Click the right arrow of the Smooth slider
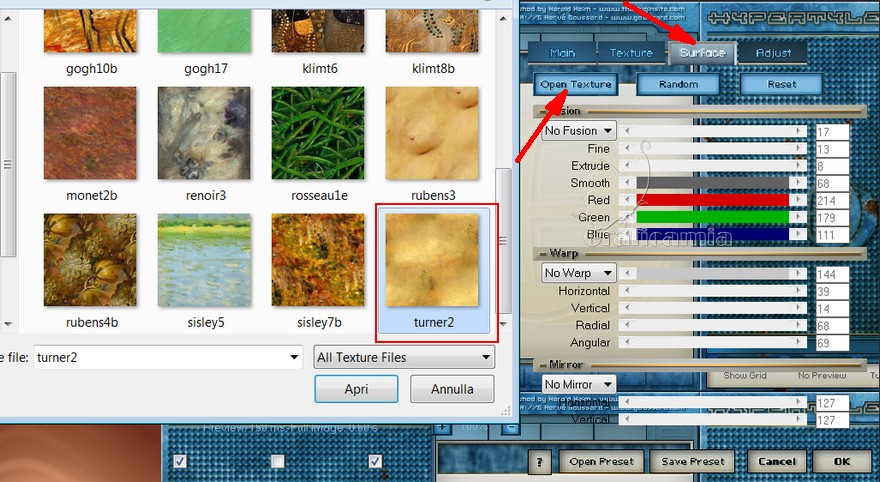The width and height of the screenshot is (880, 482). point(798,183)
